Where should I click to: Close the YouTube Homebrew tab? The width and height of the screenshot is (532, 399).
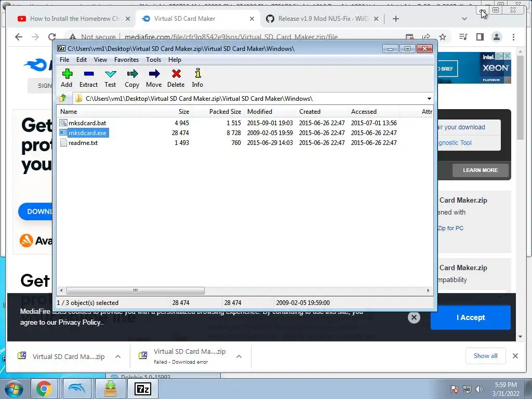pyautogui.click(x=128, y=19)
